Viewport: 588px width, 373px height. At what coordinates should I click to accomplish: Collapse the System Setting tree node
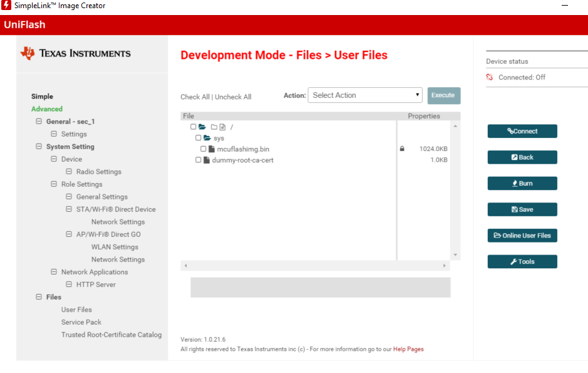click(39, 146)
